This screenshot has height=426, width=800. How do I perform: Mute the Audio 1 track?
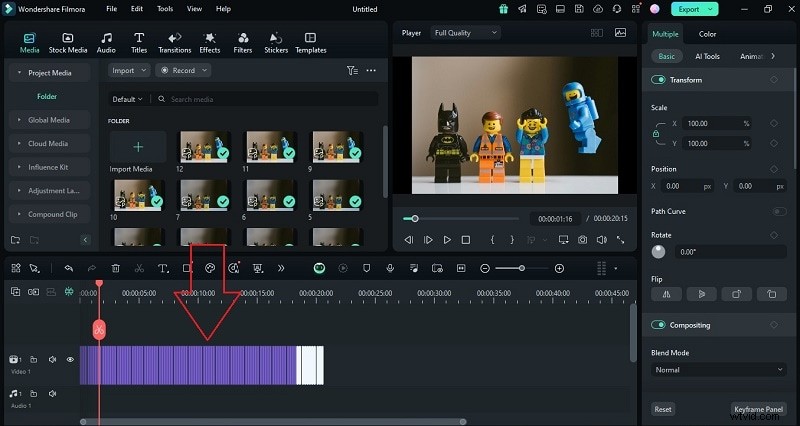click(x=52, y=394)
